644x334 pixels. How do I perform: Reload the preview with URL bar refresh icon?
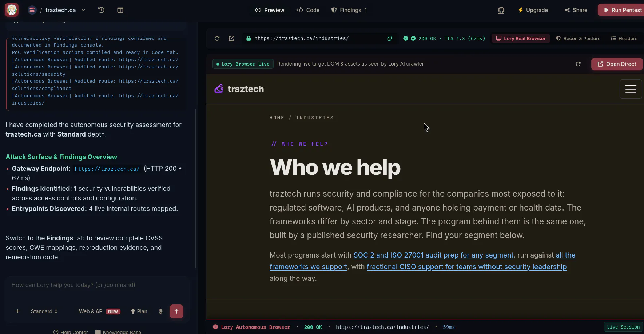(x=217, y=38)
